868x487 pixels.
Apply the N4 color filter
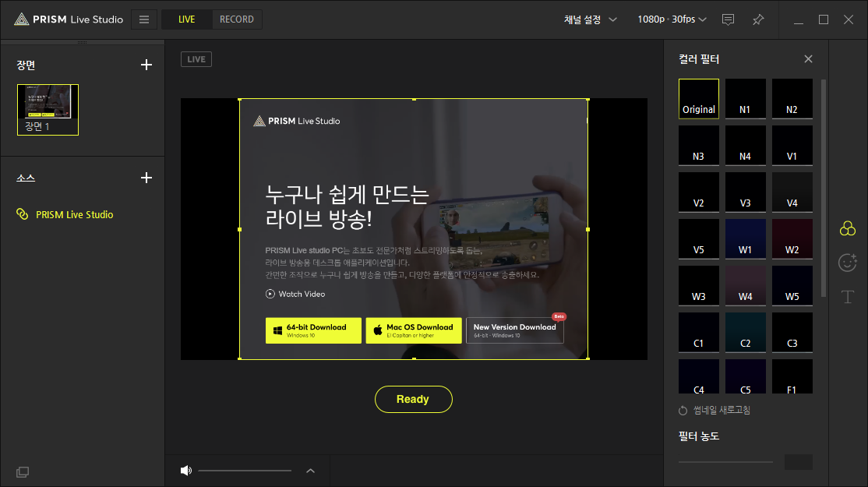[745, 146]
